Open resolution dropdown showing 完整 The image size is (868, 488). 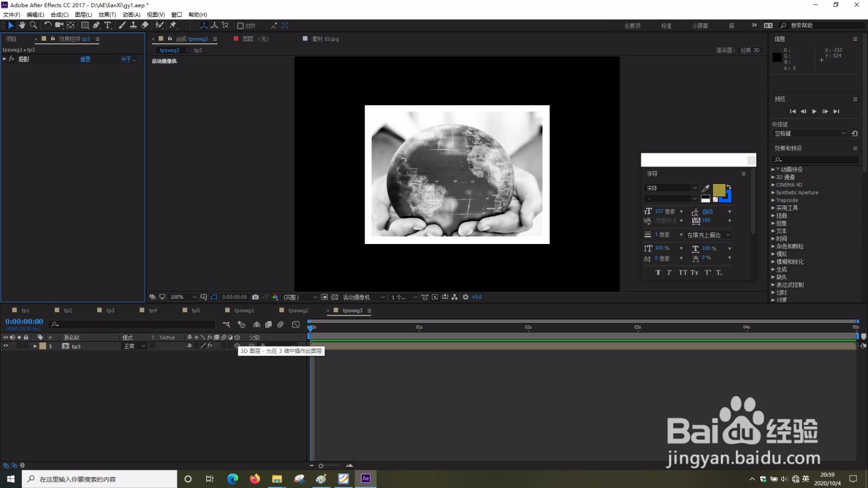point(300,297)
